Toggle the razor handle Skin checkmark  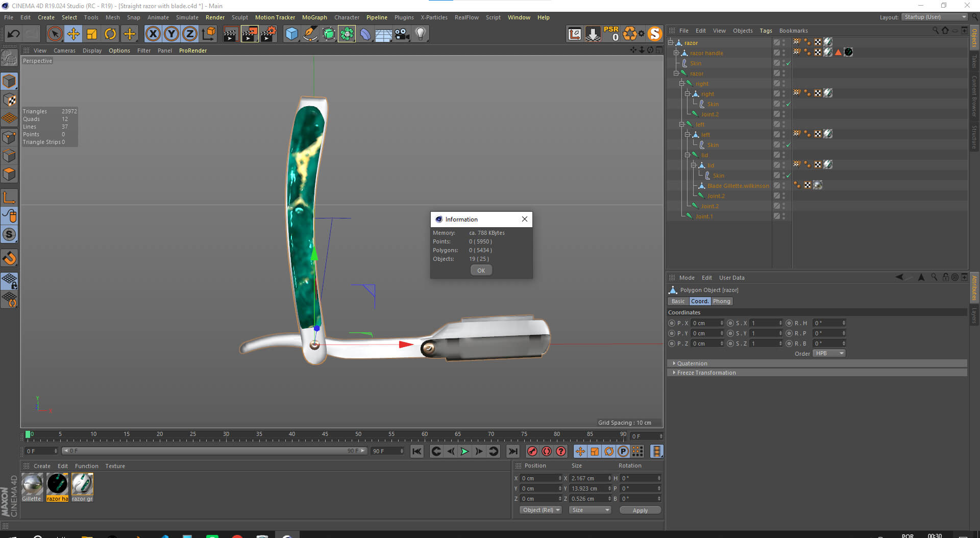point(789,63)
